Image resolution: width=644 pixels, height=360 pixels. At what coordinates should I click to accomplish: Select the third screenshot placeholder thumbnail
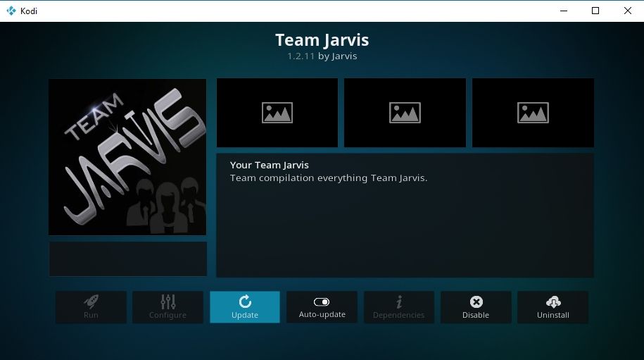(533, 113)
